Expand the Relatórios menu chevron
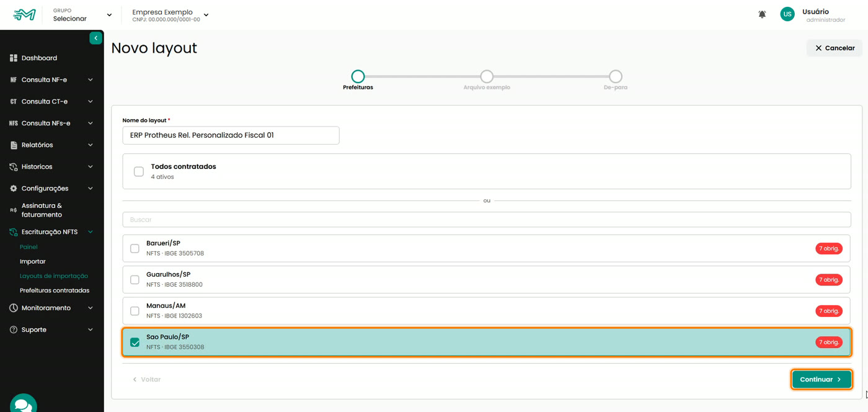The image size is (868, 412). tap(91, 145)
